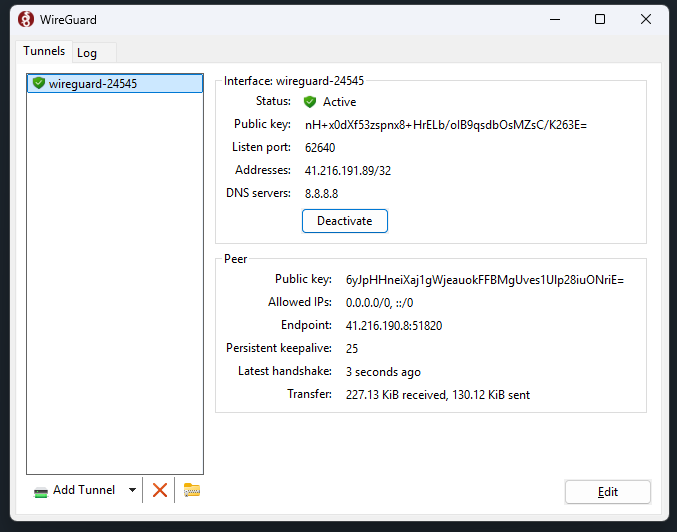Image resolution: width=677 pixels, height=532 pixels.
Task: Export tunnels to zip folder icon
Action: click(x=192, y=490)
